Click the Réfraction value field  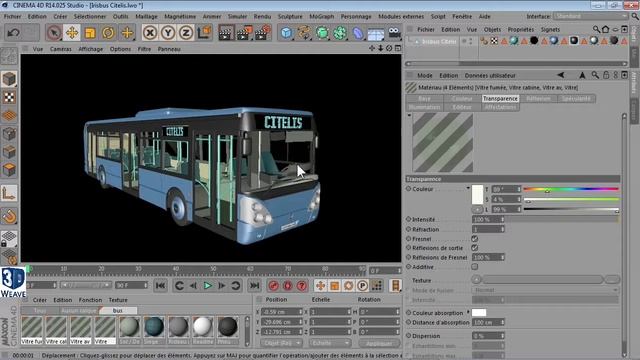coord(488,229)
